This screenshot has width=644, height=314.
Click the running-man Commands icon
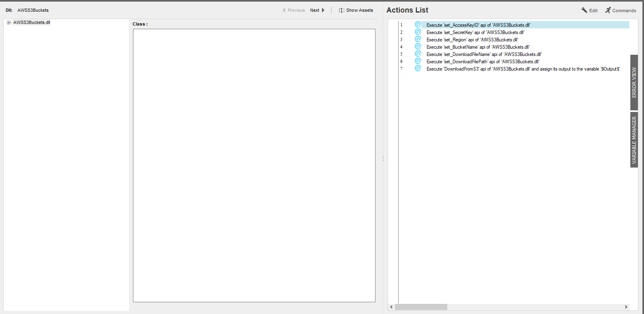608,10
